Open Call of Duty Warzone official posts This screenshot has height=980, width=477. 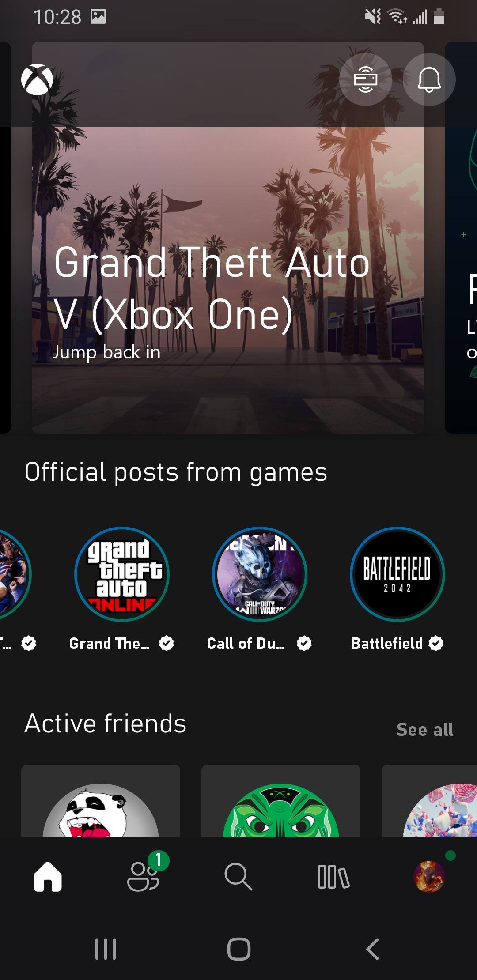point(260,574)
